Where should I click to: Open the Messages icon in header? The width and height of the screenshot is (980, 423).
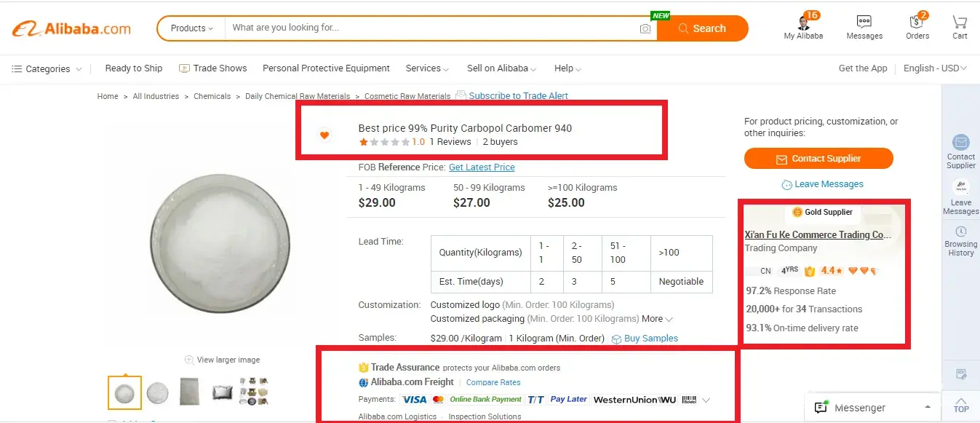tap(864, 22)
